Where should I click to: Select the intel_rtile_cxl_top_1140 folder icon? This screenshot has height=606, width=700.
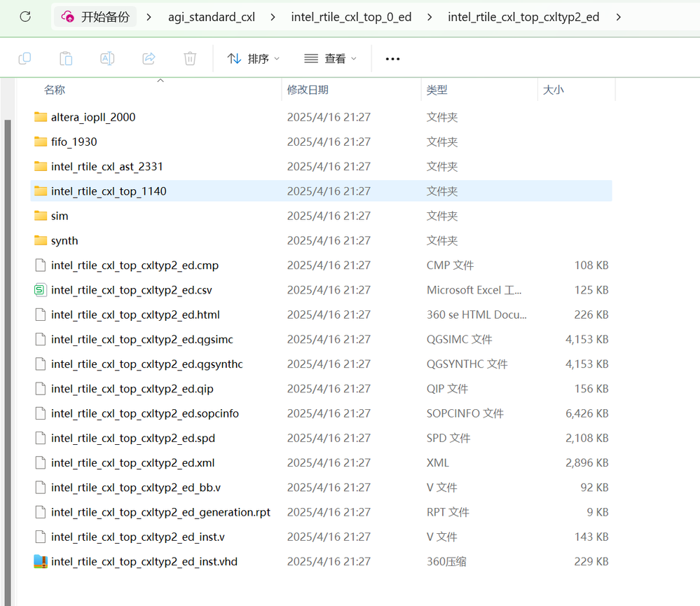[41, 191]
